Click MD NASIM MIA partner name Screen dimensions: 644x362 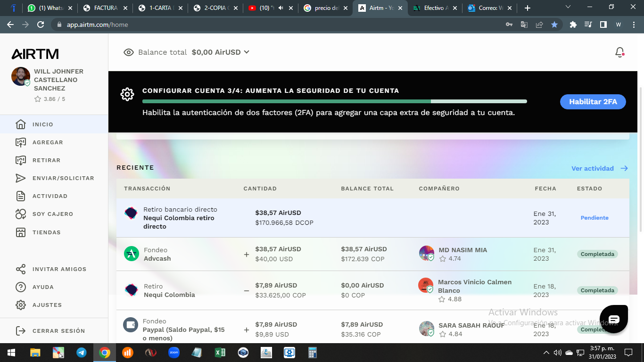click(463, 250)
